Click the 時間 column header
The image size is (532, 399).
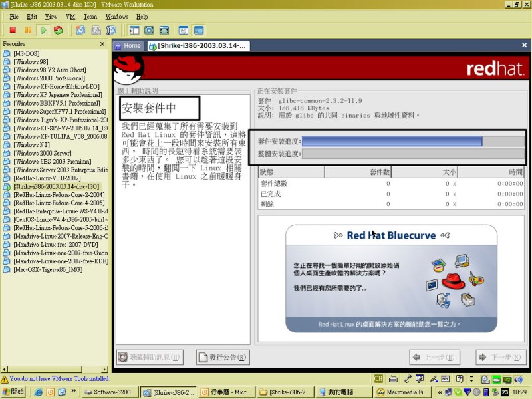pos(491,172)
